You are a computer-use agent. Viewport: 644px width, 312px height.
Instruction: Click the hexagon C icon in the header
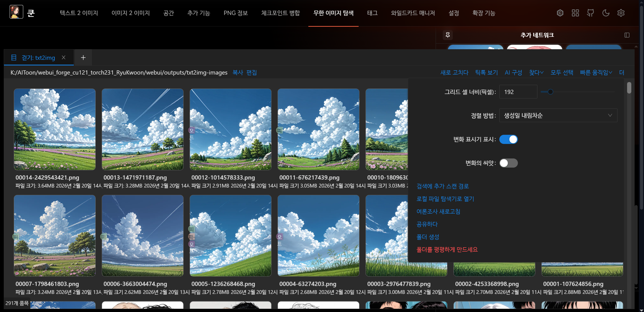point(560,13)
